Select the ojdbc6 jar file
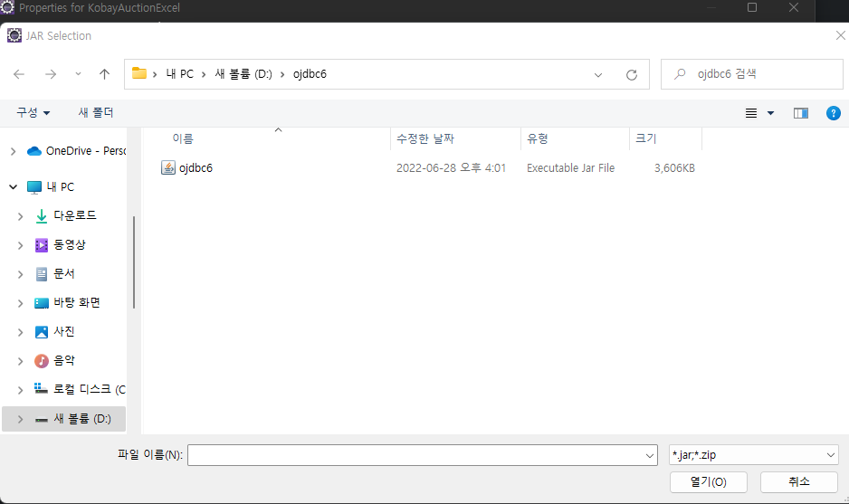The width and height of the screenshot is (849, 504). click(196, 167)
